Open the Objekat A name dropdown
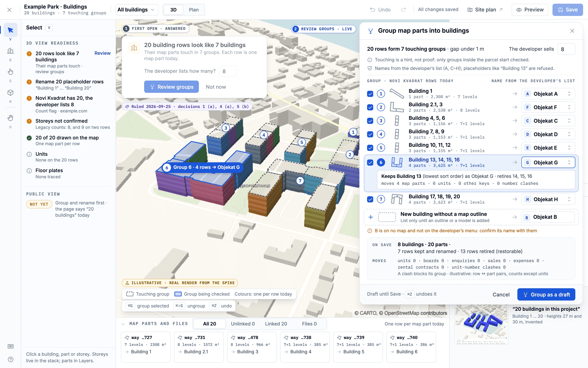The height and width of the screenshot is (368, 588). (548, 94)
